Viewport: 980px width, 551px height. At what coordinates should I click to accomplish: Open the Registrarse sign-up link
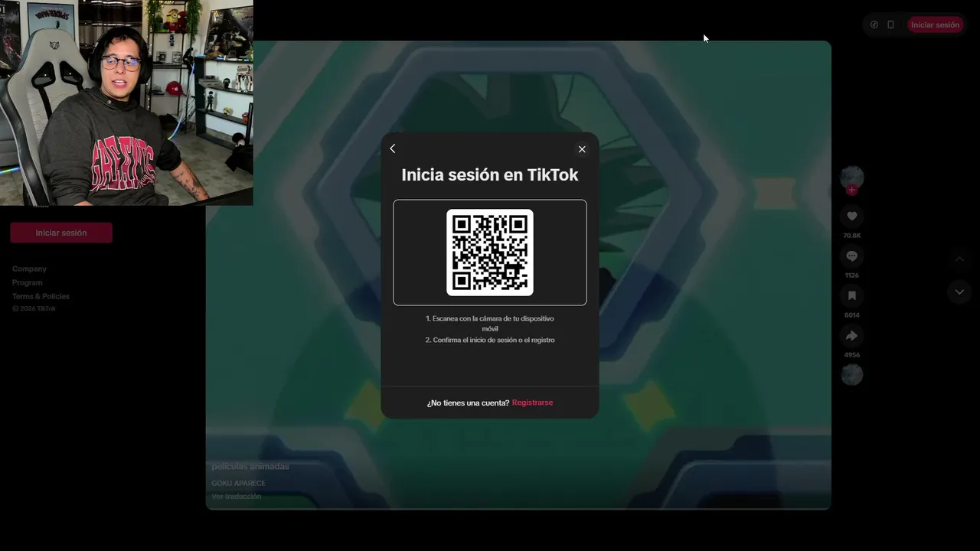point(532,403)
